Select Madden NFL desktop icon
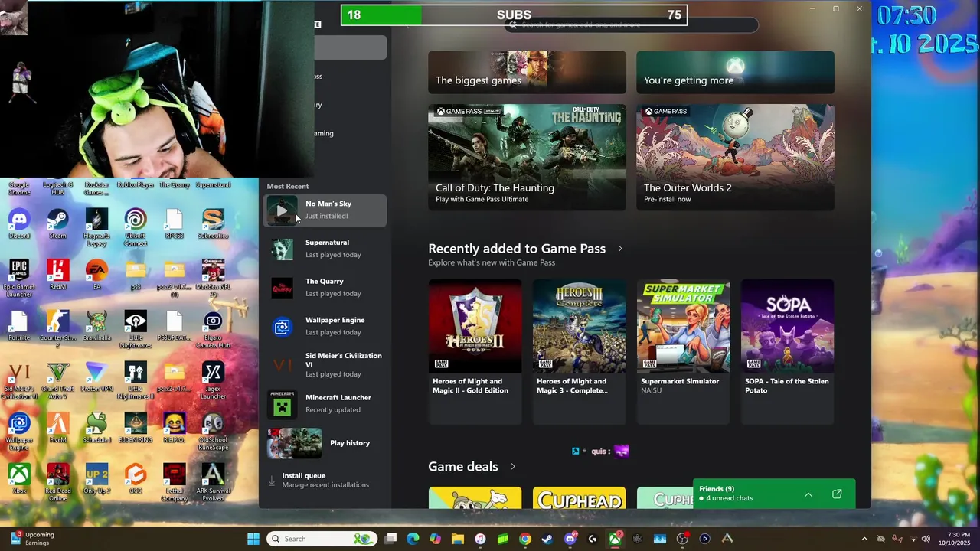This screenshot has height=551, width=980. click(x=213, y=279)
